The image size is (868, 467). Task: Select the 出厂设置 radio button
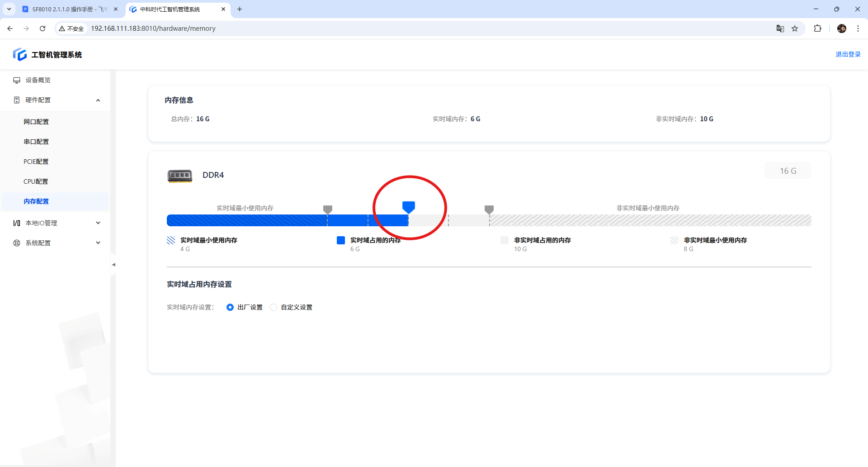tap(230, 307)
